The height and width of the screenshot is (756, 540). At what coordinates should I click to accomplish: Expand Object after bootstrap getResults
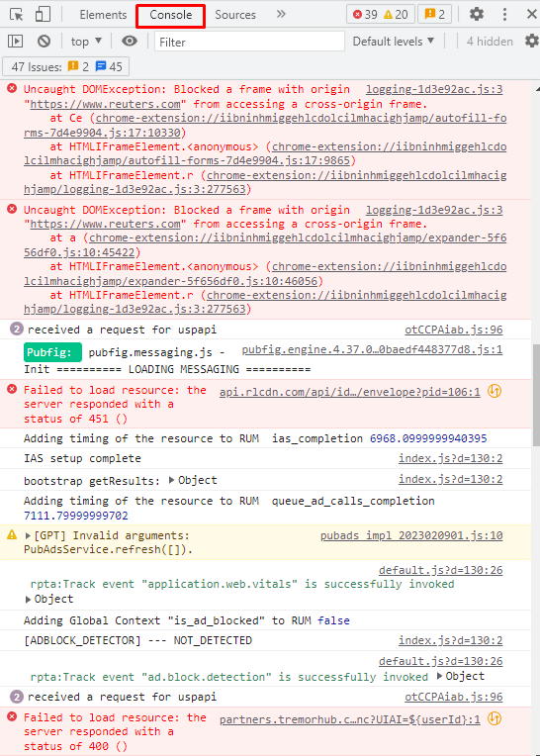click(193, 480)
